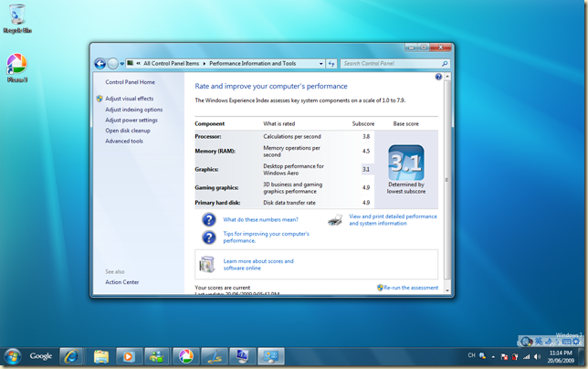The height and width of the screenshot is (369, 588).
Task: Open Adjust visual effects
Action: tap(129, 99)
